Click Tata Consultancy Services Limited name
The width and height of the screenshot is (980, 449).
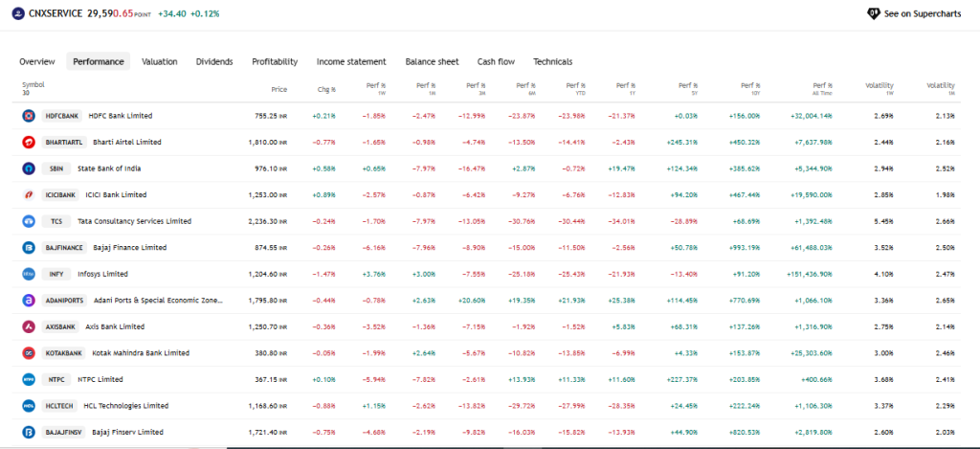[134, 221]
